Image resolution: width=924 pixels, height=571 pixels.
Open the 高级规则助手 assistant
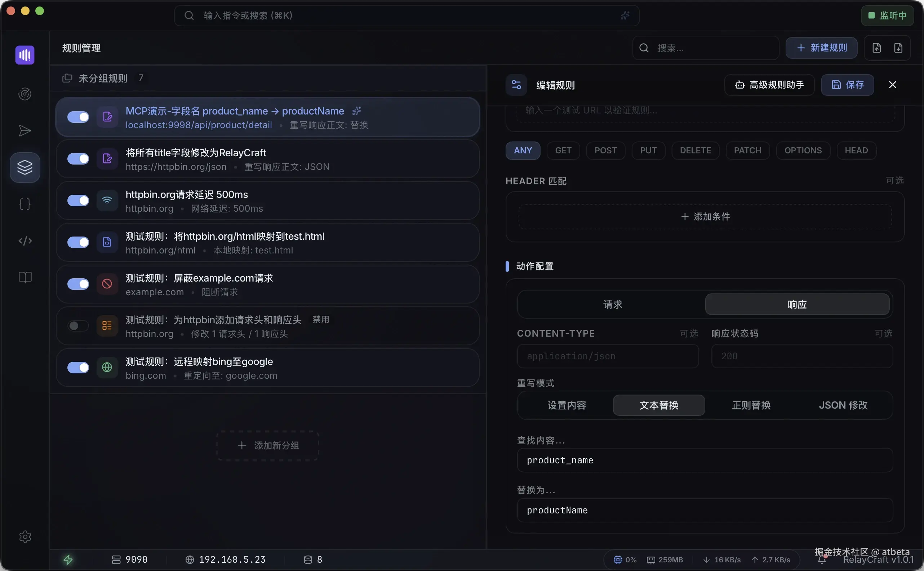pyautogui.click(x=769, y=85)
